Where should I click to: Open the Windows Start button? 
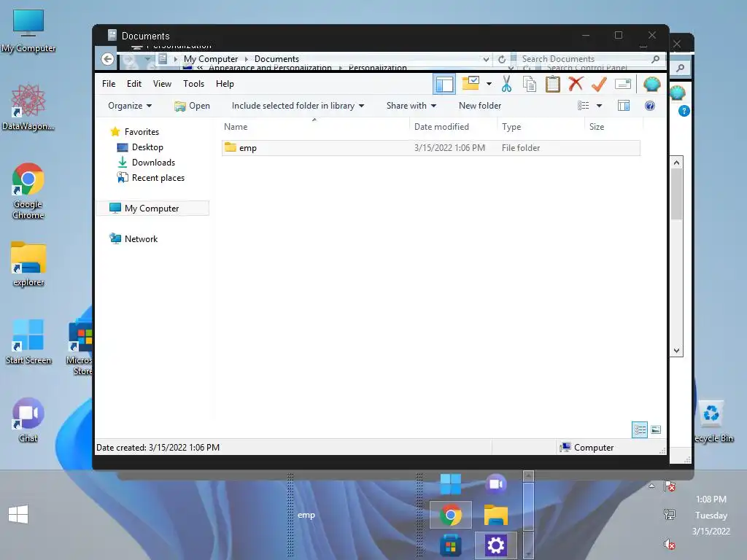pyautogui.click(x=18, y=514)
